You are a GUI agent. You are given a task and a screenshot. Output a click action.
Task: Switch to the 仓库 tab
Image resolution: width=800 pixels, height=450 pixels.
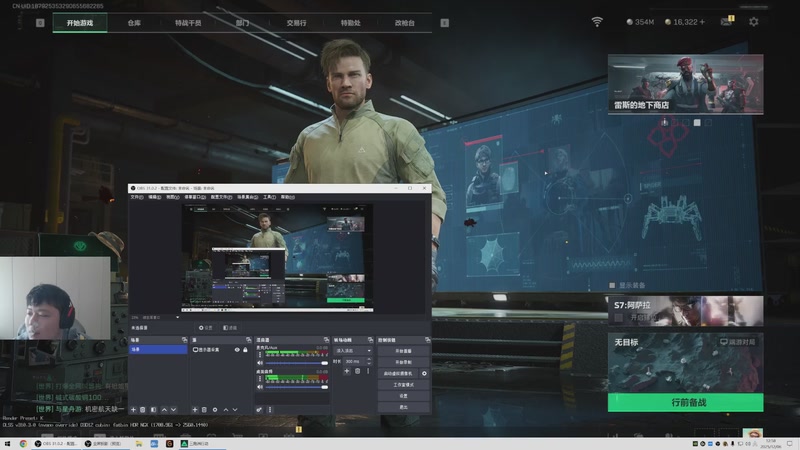coord(134,23)
